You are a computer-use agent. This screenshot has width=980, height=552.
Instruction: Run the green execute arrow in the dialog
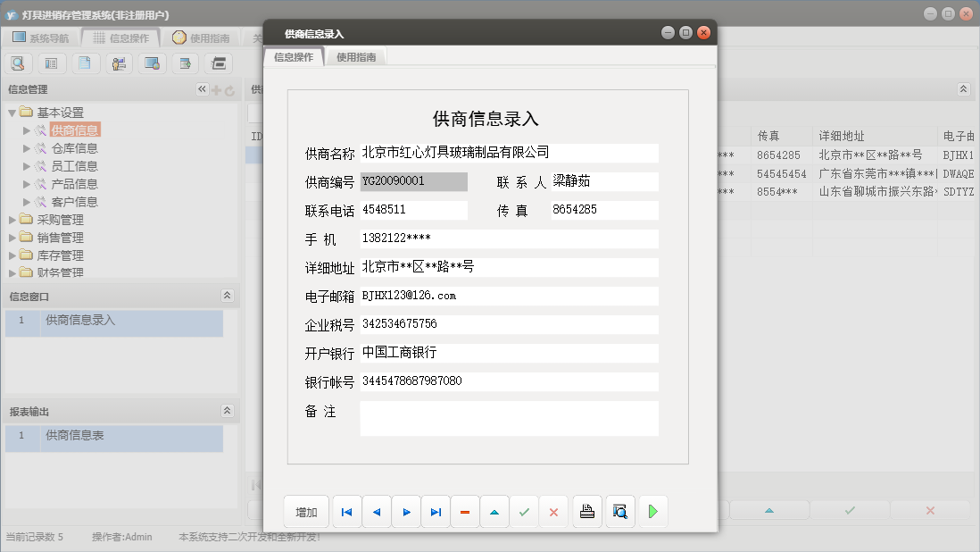click(x=652, y=512)
